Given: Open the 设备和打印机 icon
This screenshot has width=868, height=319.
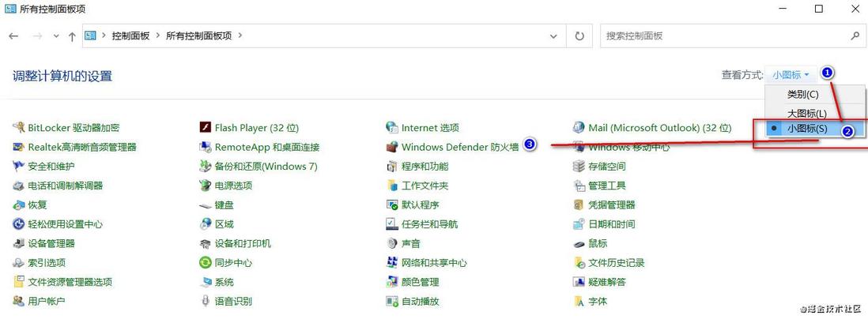Looking at the screenshot, I should (x=206, y=243).
